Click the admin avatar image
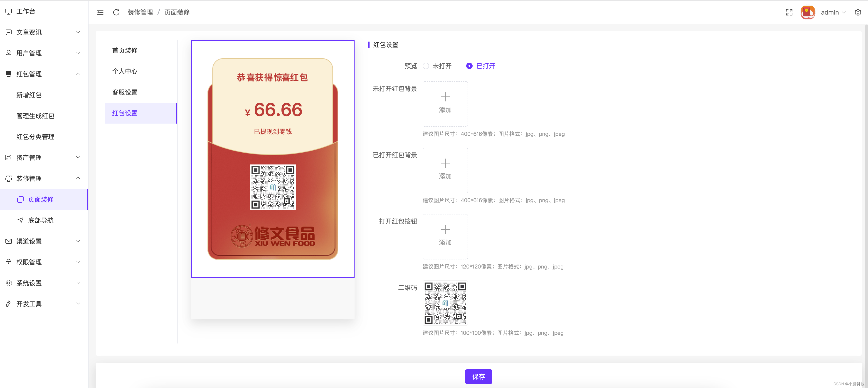Viewport: 868px width, 388px height. [807, 12]
